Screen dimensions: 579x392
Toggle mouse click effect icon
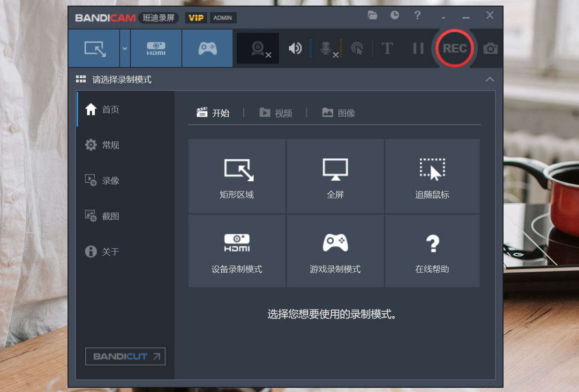pos(357,48)
